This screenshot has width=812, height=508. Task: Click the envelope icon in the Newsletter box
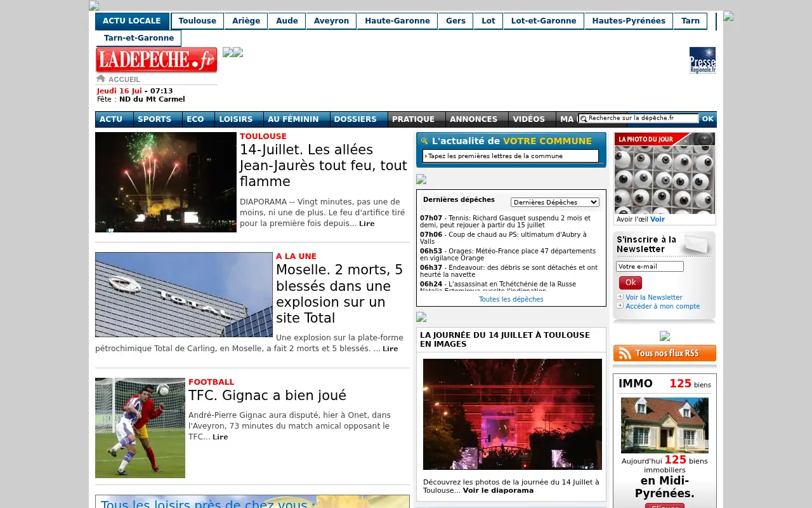[695, 244]
